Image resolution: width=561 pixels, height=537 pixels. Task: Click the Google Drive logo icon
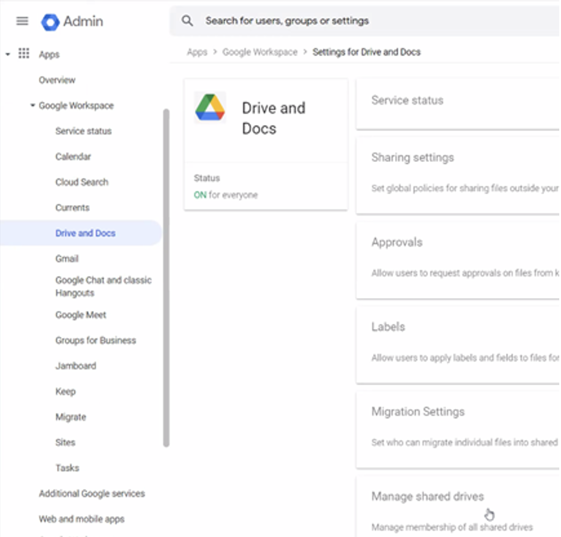[x=210, y=107]
